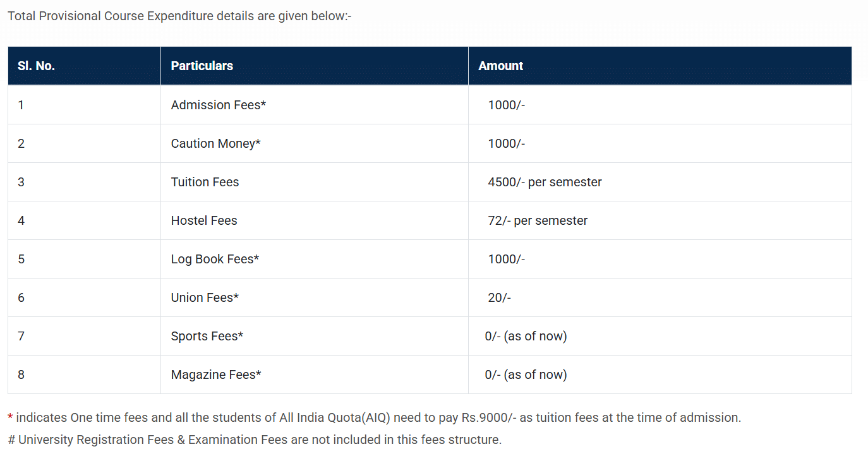Select the Log Book Fees* cell
Screen dimensions: 868x461
[x=215, y=259]
